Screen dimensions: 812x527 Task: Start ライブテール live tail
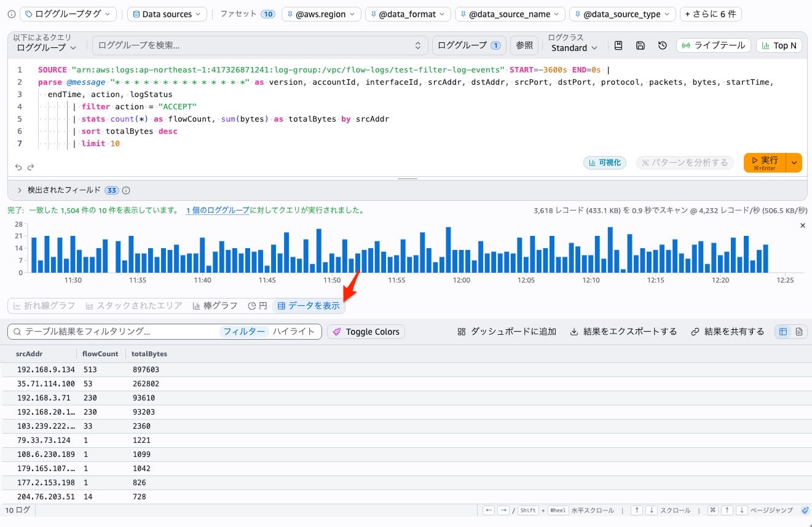[x=714, y=45]
